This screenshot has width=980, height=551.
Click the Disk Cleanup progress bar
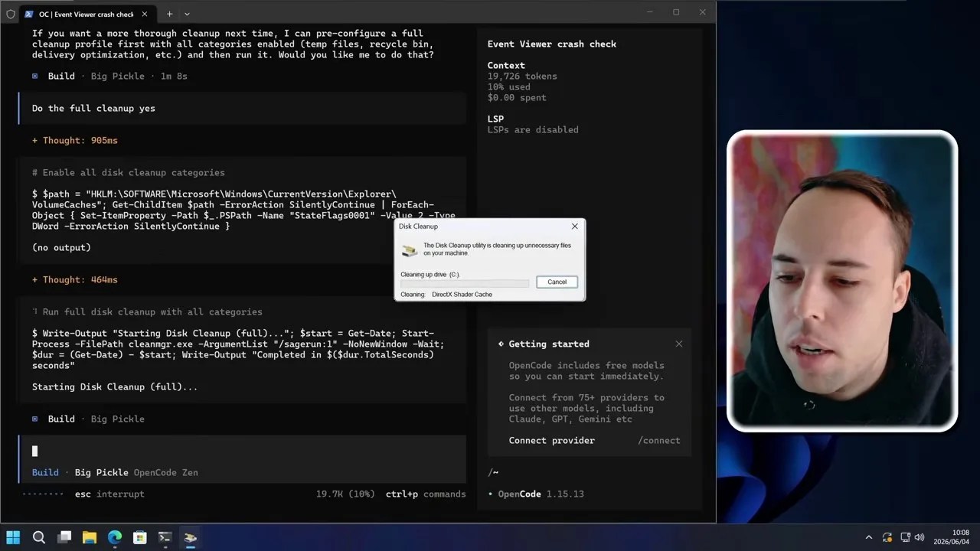click(465, 283)
